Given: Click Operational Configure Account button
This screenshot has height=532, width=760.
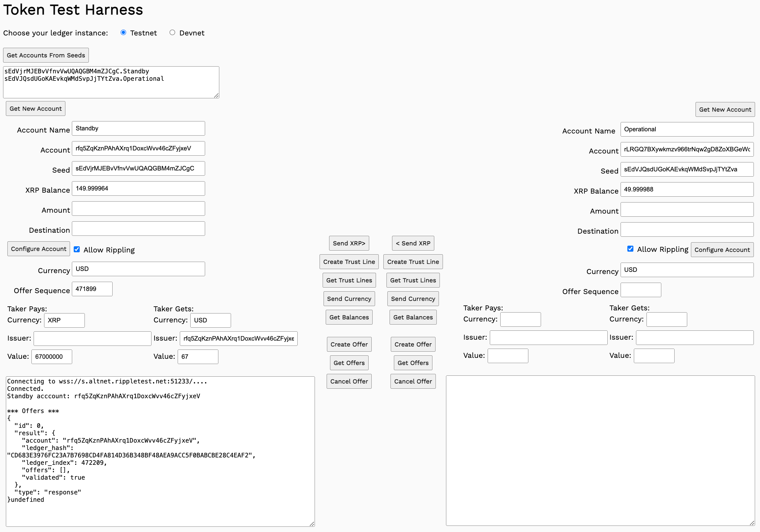Looking at the screenshot, I should coord(722,250).
